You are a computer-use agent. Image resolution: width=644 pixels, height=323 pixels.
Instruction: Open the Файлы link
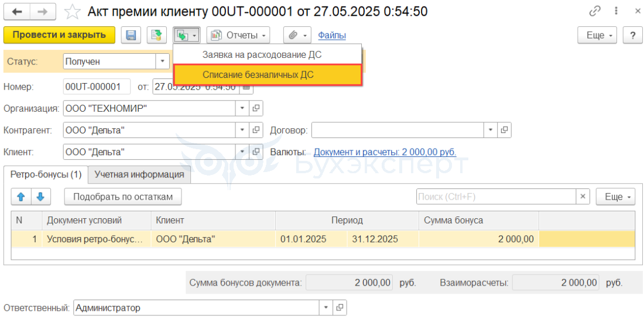click(332, 35)
